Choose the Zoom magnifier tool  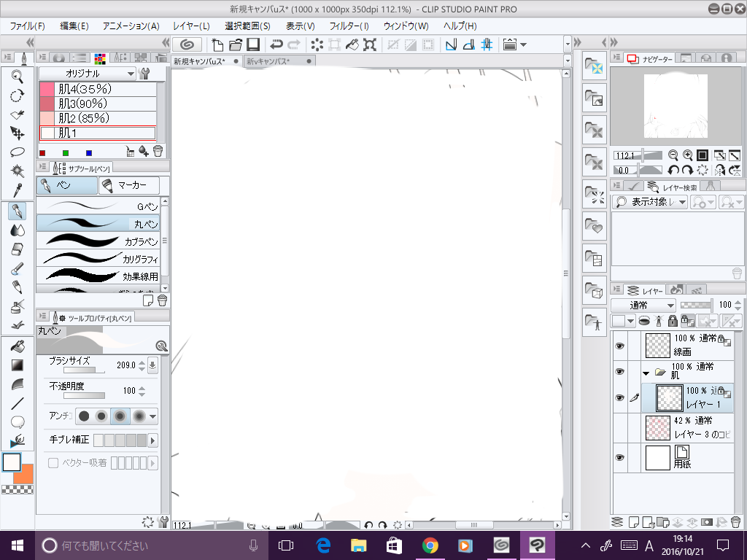click(18, 76)
